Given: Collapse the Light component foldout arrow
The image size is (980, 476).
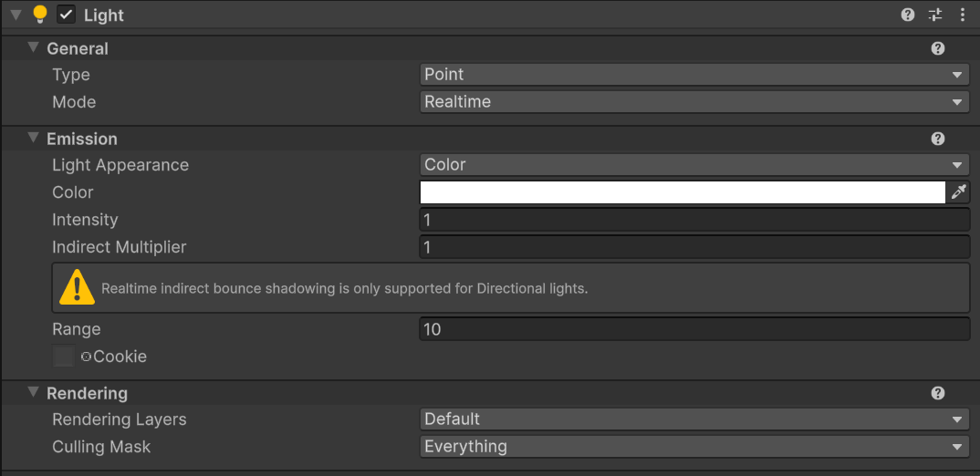Looking at the screenshot, I should [16, 15].
